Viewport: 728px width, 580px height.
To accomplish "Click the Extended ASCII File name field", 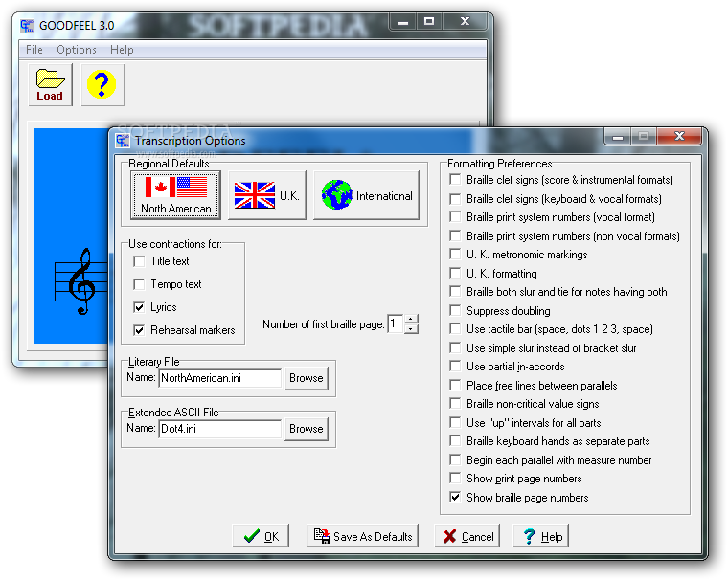I will click(x=219, y=429).
